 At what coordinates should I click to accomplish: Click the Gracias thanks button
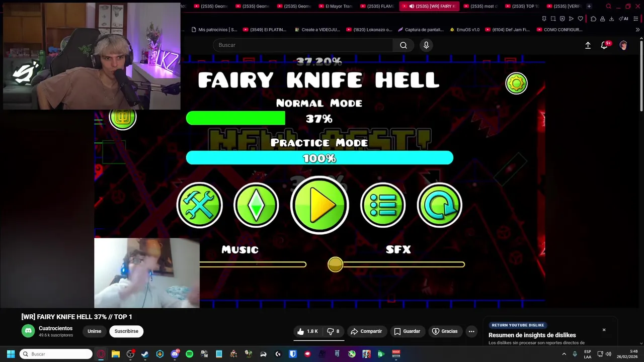point(445,331)
